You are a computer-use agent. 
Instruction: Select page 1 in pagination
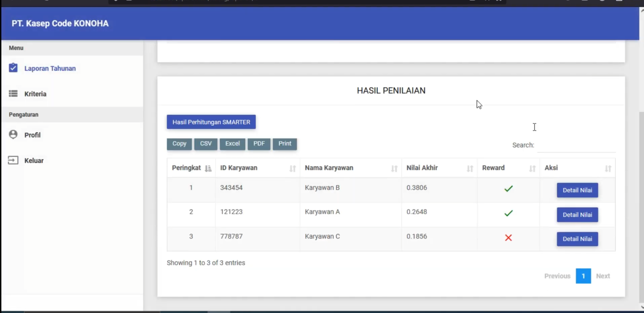[583, 276]
